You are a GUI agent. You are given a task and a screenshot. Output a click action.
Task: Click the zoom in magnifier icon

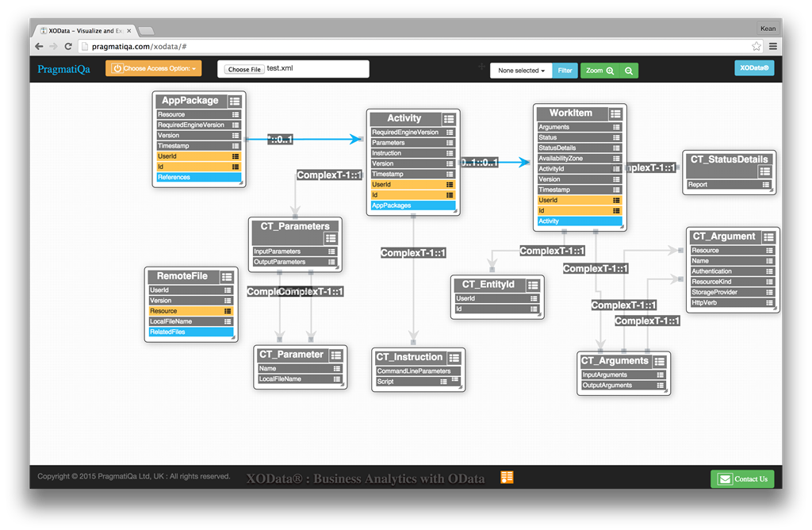[610, 71]
